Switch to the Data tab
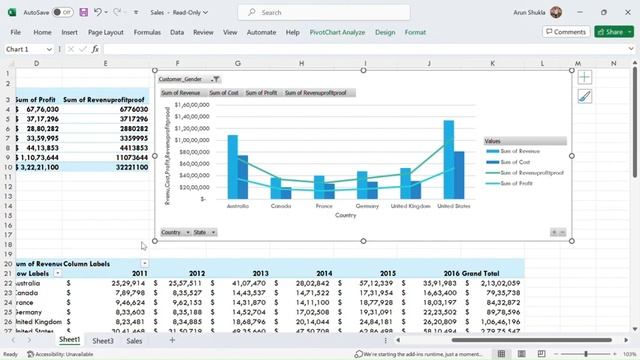The width and height of the screenshot is (640, 360). (177, 32)
